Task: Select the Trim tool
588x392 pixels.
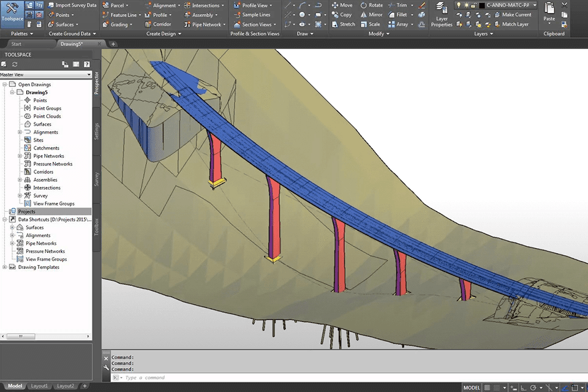Action: pyautogui.click(x=398, y=6)
